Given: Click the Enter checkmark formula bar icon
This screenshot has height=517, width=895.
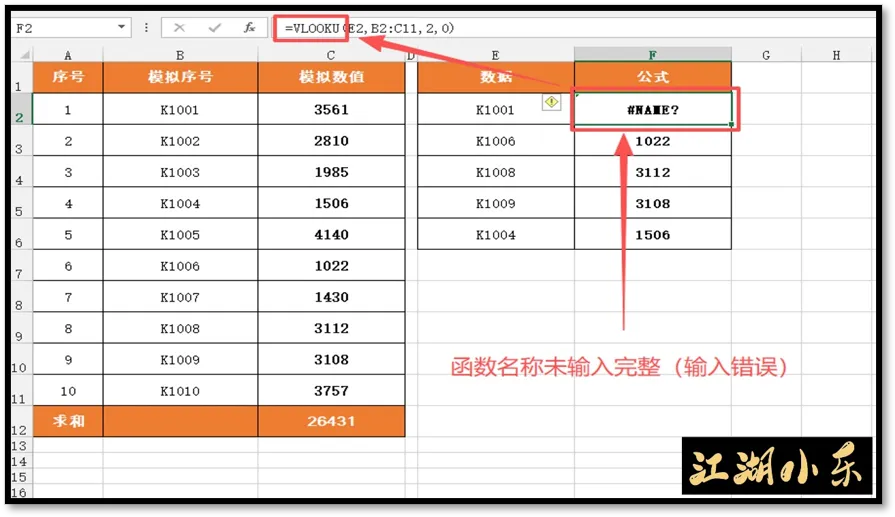Looking at the screenshot, I should click(215, 27).
